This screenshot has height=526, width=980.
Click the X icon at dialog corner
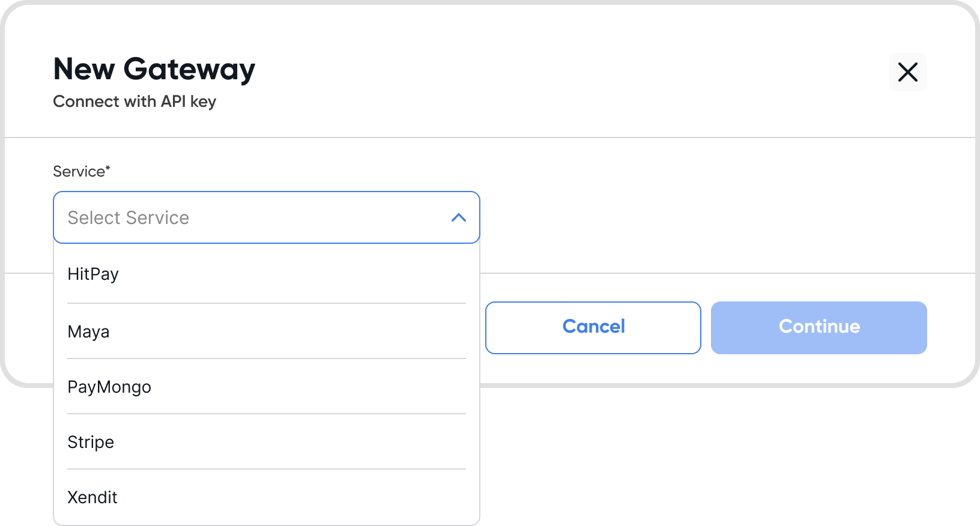pos(907,72)
